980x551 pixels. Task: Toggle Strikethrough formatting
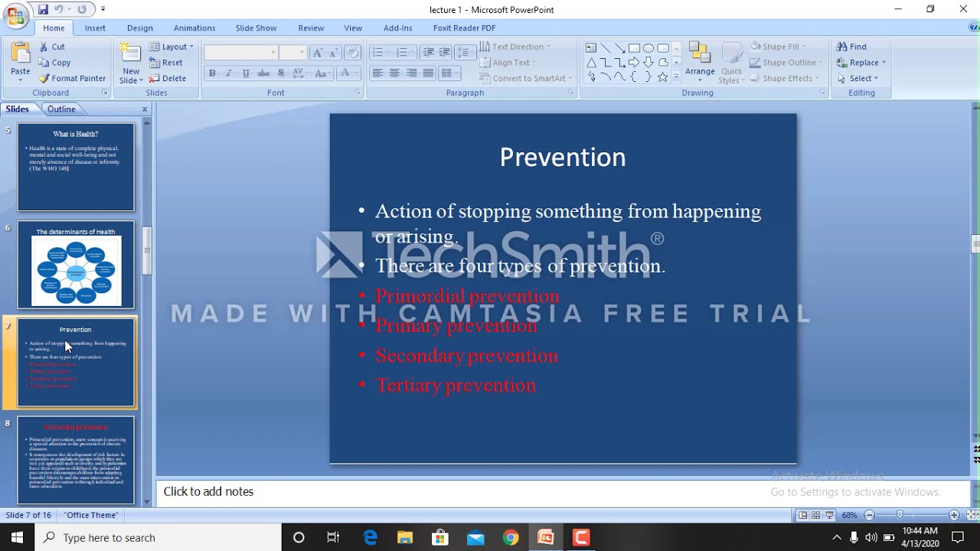[x=263, y=73]
